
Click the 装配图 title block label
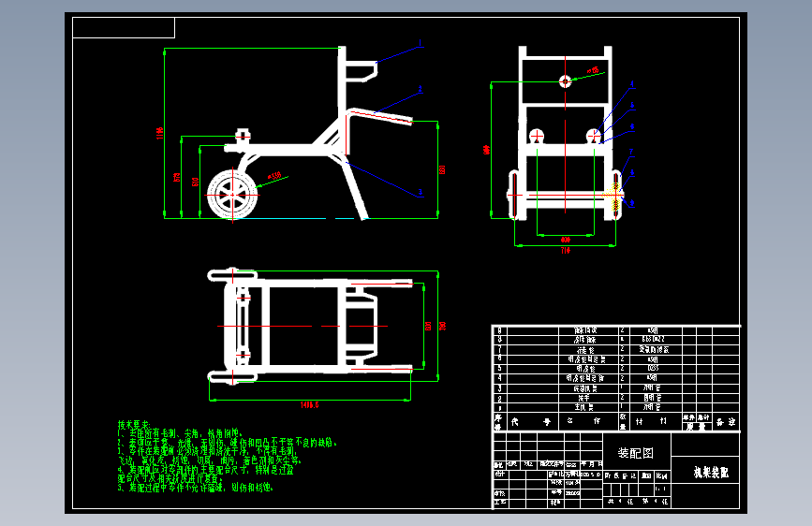click(x=635, y=454)
